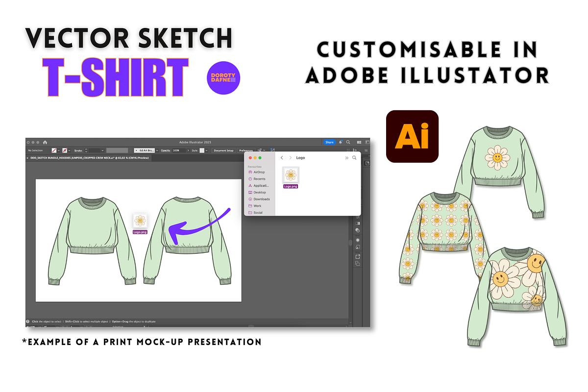This screenshot has height=392, width=588.
Task: Click the Transform icon in the control bar
Action: point(272,150)
